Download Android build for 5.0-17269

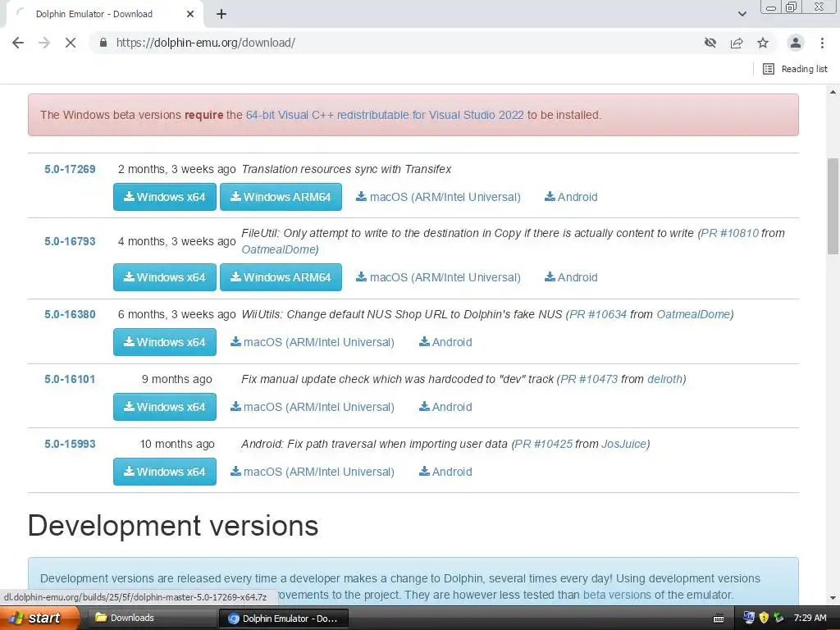pyautogui.click(x=571, y=197)
